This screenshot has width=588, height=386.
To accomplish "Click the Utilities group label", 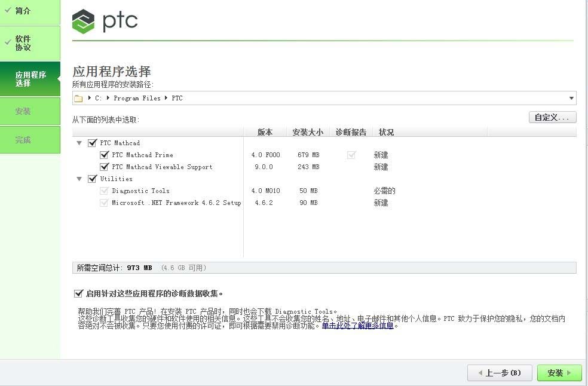I will [x=117, y=179].
